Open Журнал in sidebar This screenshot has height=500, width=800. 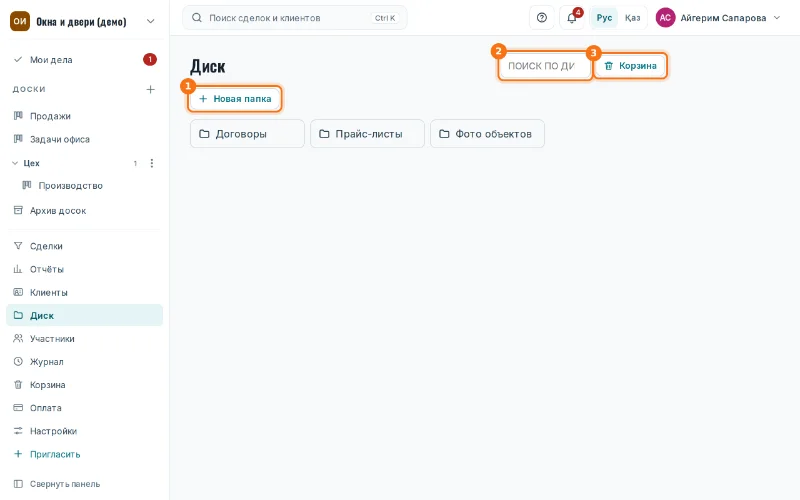[84, 362]
